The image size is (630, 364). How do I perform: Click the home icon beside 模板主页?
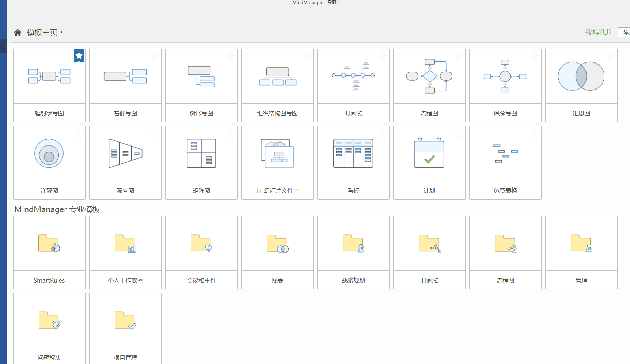click(18, 33)
